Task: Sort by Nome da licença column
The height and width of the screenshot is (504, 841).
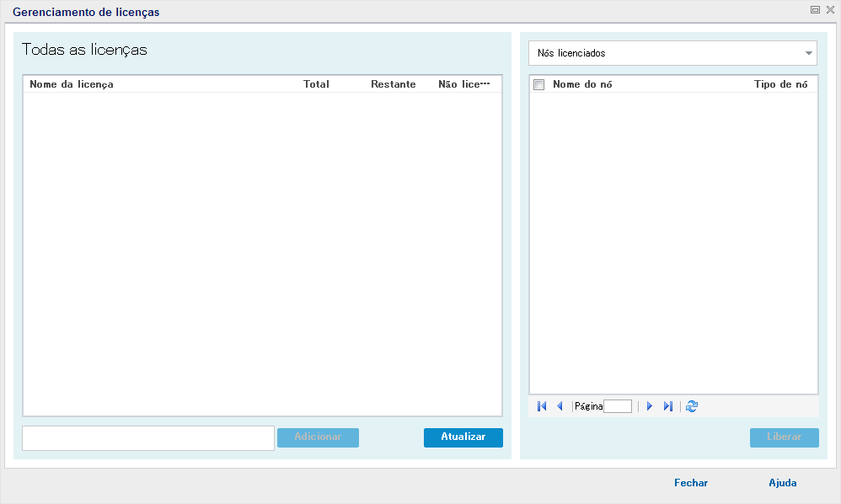Action: [x=72, y=84]
